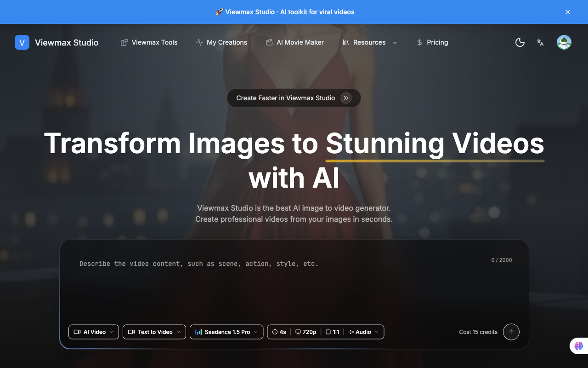Open the Pricing page
Image resolution: width=588 pixels, height=368 pixels.
tap(432, 42)
